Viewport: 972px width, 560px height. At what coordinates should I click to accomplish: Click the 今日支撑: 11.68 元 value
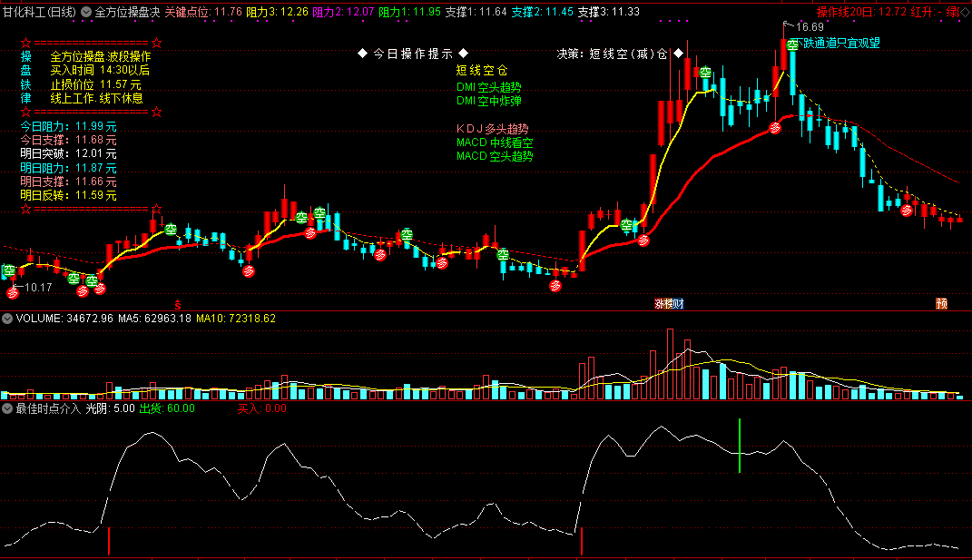pyautogui.click(x=68, y=140)
